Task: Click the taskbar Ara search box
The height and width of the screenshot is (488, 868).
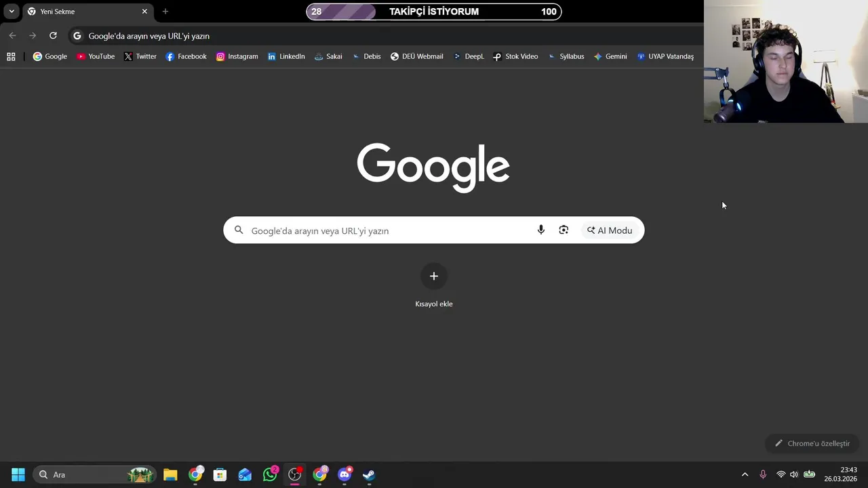Action: [x=95, y=474]
